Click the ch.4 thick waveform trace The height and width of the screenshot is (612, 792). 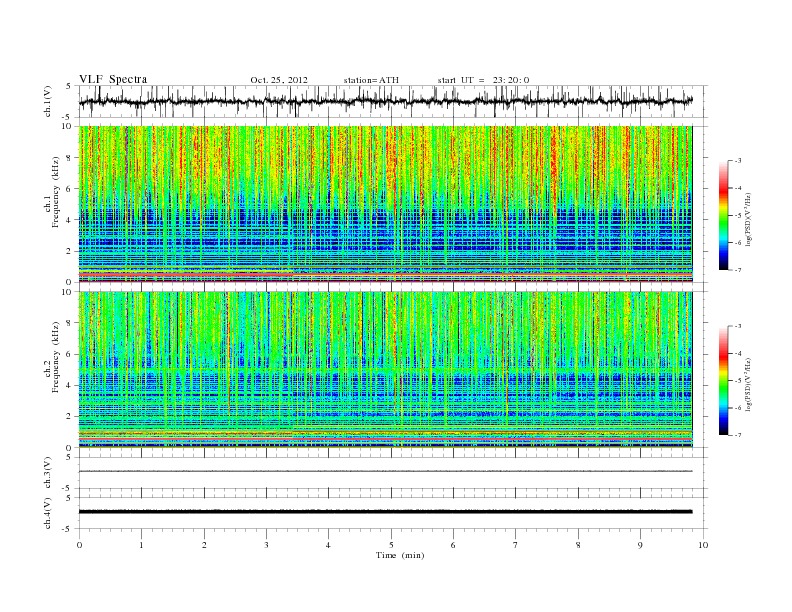[x=385, y=512]
